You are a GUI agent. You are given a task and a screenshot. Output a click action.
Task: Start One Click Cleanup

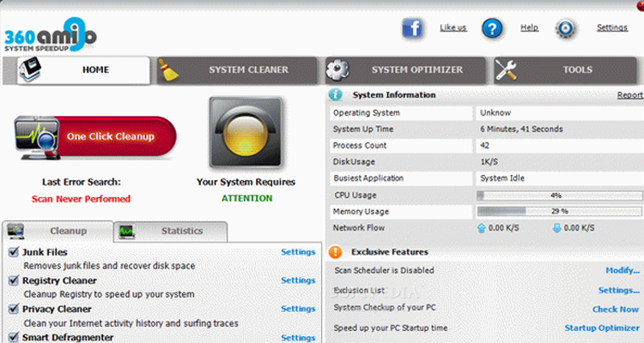pyautogui.click(x=95, y=137)
